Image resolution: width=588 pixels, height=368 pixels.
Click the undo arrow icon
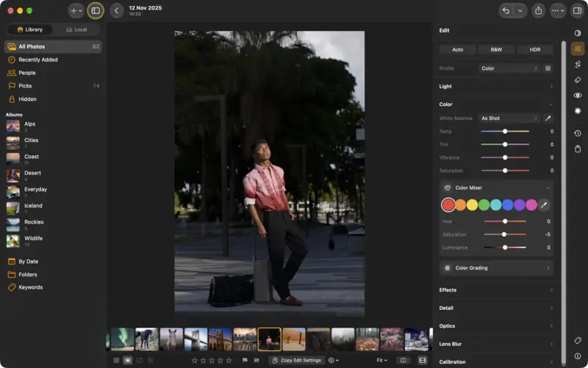coord(506,11)
